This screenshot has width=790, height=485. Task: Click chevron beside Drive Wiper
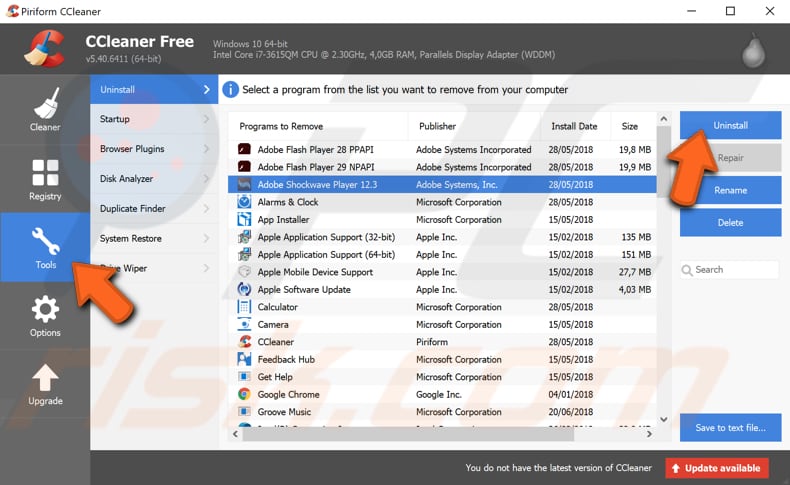[207, 268]
